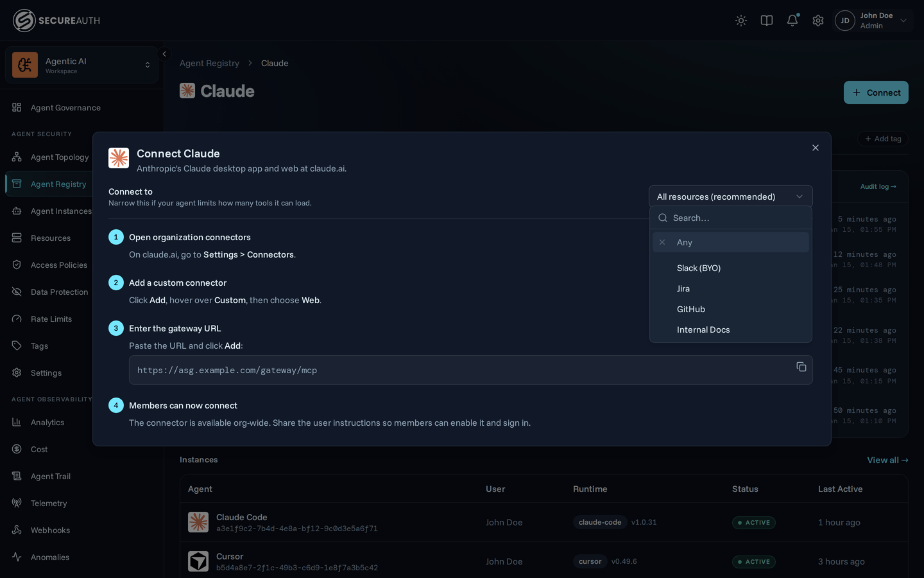Image resolution: width=924 pixels, height=578 pixels.
Task: Collapse the sidebar panel
Action: pyautogui.click(x=164, y=54)
